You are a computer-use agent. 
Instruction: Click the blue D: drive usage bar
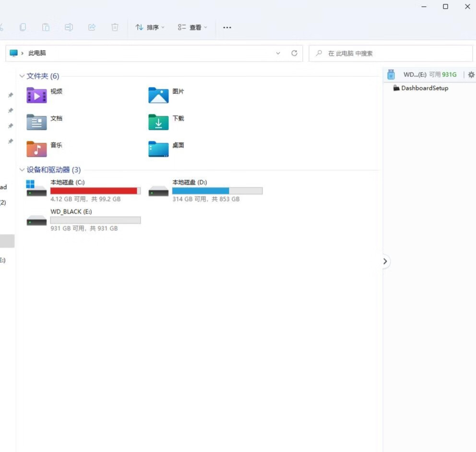point(217,191)
